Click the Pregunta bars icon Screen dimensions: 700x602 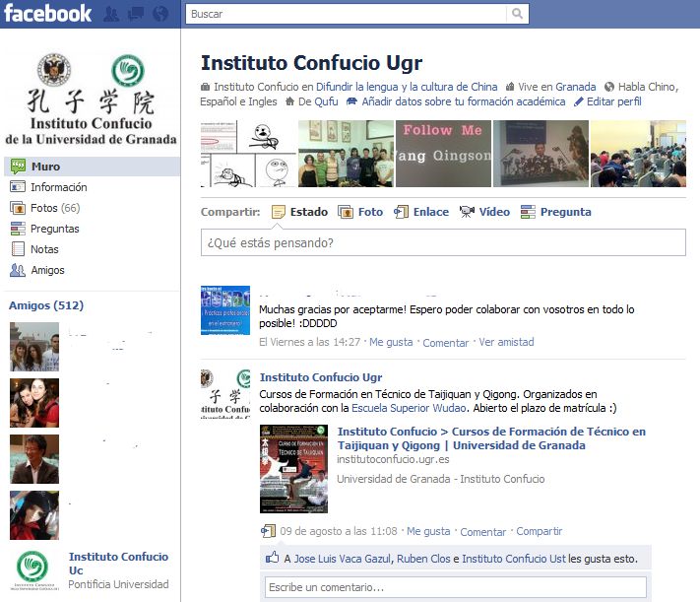pyautogui.click(x=528, y=212)
